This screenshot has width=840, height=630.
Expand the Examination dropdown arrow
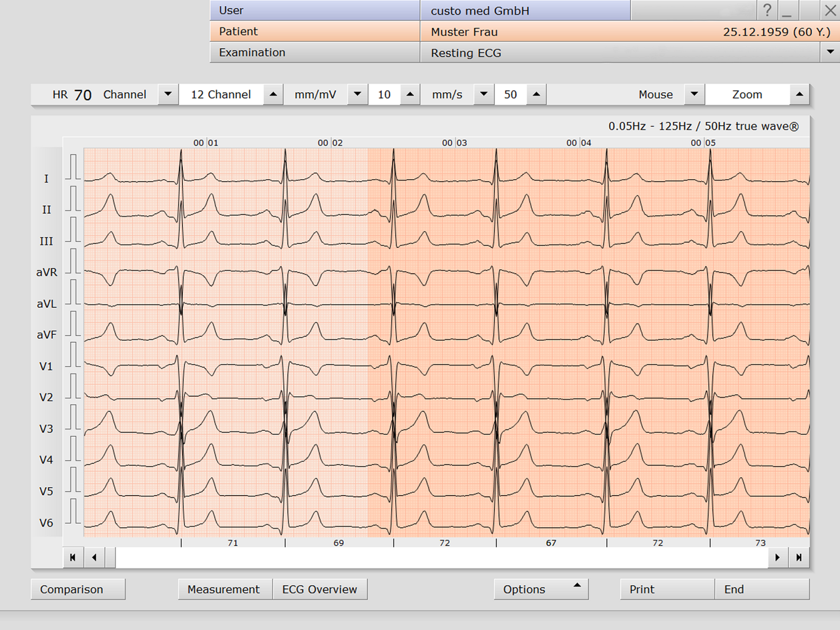[830, 52]
